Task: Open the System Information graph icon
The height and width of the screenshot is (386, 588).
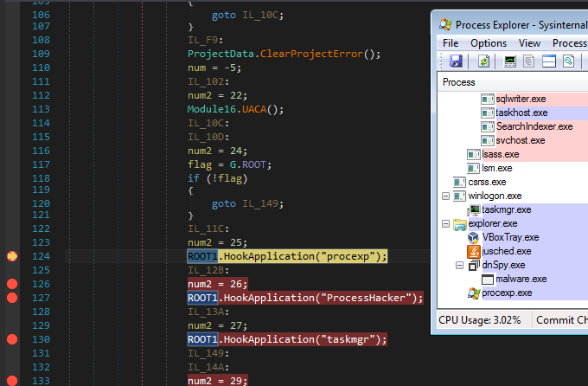Action: pos(510,61)
